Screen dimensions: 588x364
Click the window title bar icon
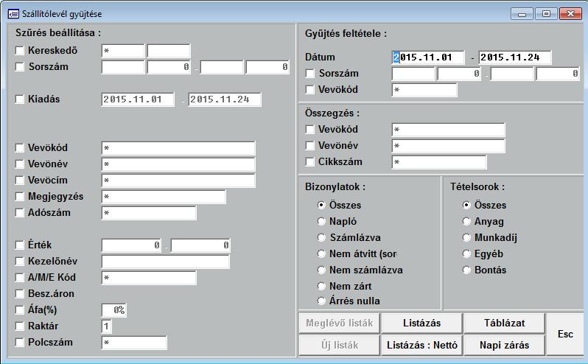(x=13, y=14)
